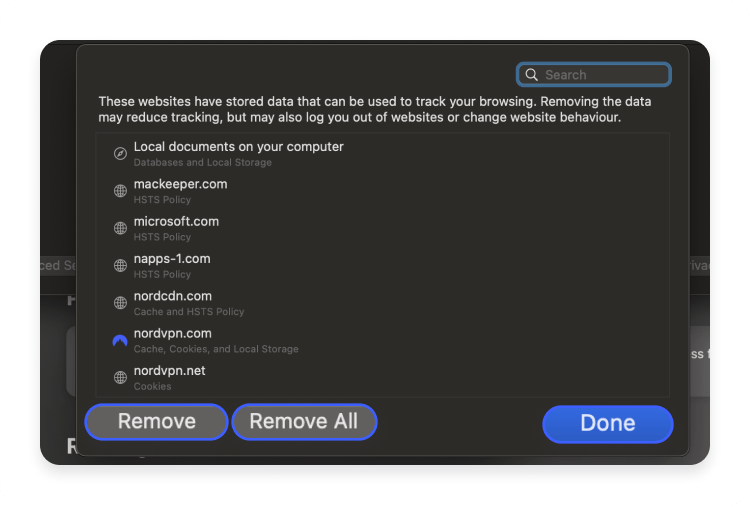Focus the Search field
The image size is (750, 505).
pos(594,75)
